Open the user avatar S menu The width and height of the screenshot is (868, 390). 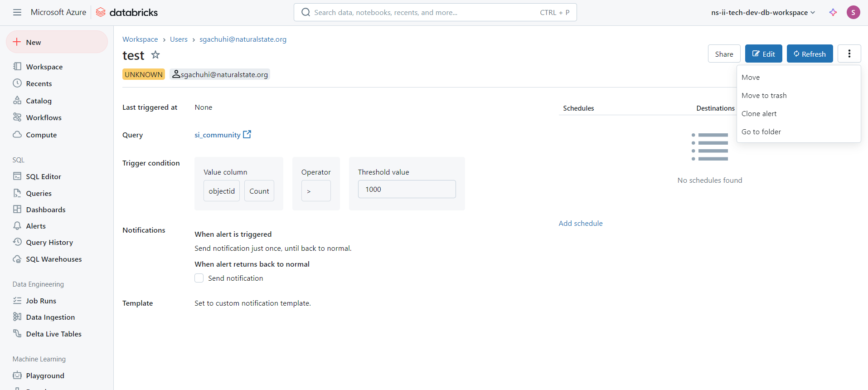coord(853,12)
